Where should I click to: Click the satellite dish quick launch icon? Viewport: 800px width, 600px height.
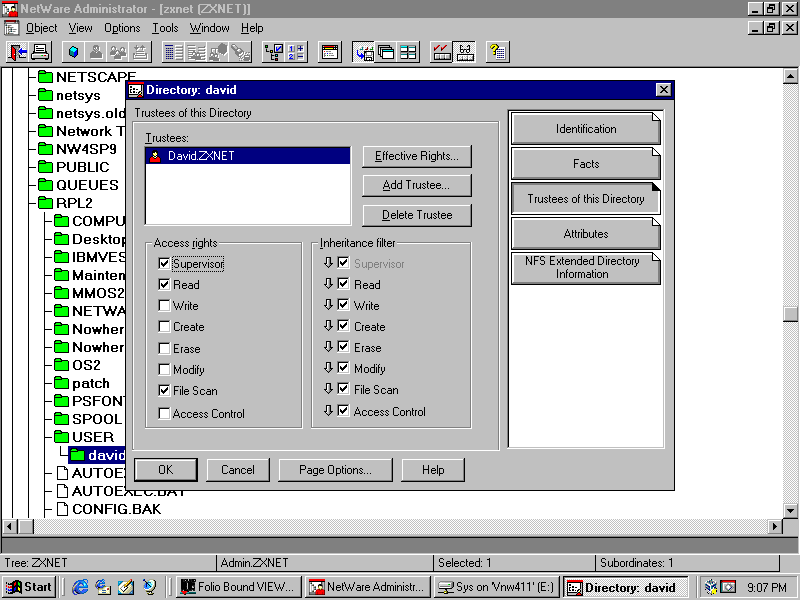(x=149, y=587)
